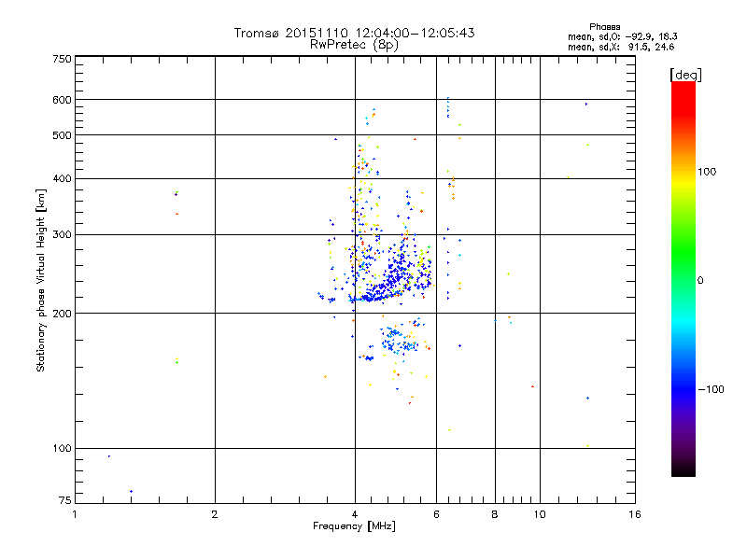Click the plot title 'Tromsø 20151110 12:04:00-12:05:43'

coord(354,33)
